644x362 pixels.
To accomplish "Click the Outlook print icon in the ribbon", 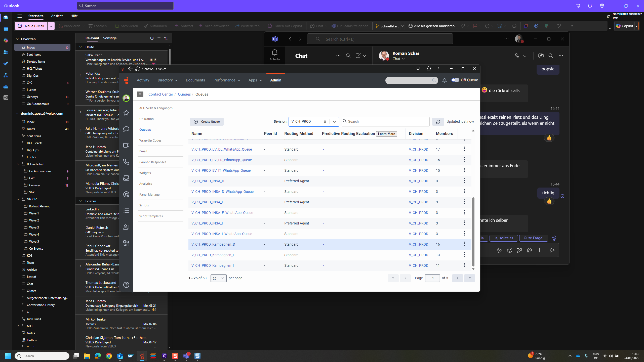I will [514, 26].
